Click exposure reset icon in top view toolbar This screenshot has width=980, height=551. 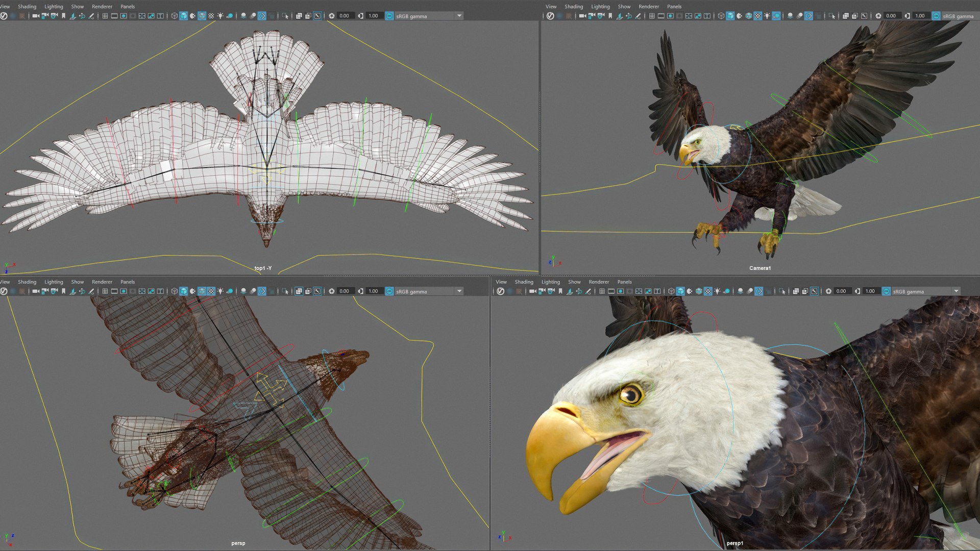[331, 16]
